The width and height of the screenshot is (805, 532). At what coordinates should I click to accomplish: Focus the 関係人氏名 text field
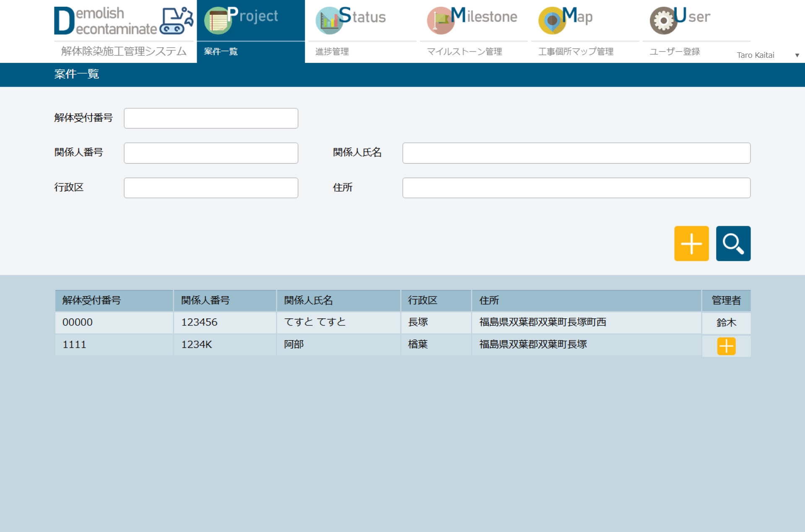click(576, 153)
